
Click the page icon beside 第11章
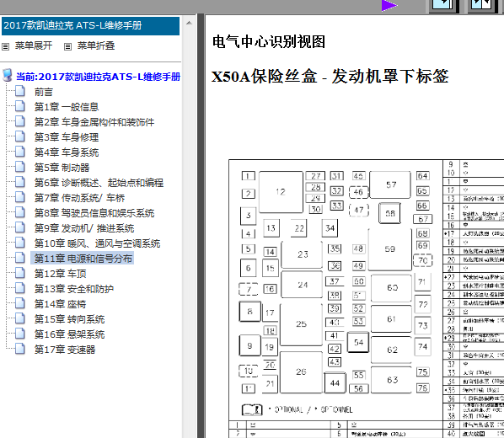[20, 258]
